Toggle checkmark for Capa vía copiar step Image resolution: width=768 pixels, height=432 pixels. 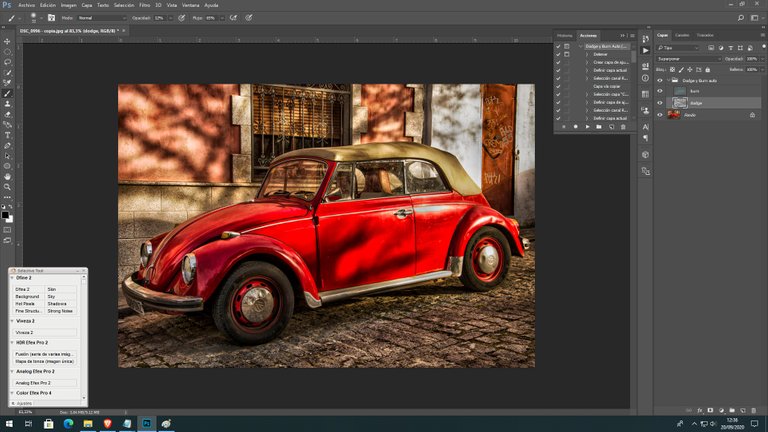coord(558,86)
